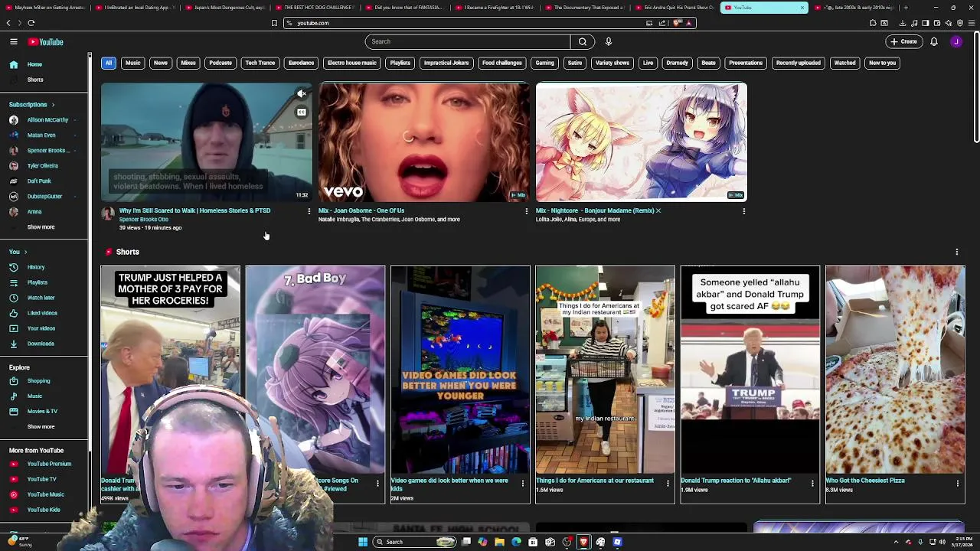Start voice search with the microphone icon
Image resolution: width=980 pixels, height=551 pixels.
pos(609,41)
